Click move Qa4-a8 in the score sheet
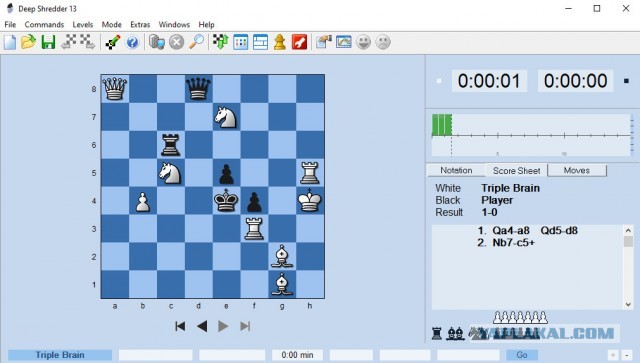The image size is (640, 363). 511,231
